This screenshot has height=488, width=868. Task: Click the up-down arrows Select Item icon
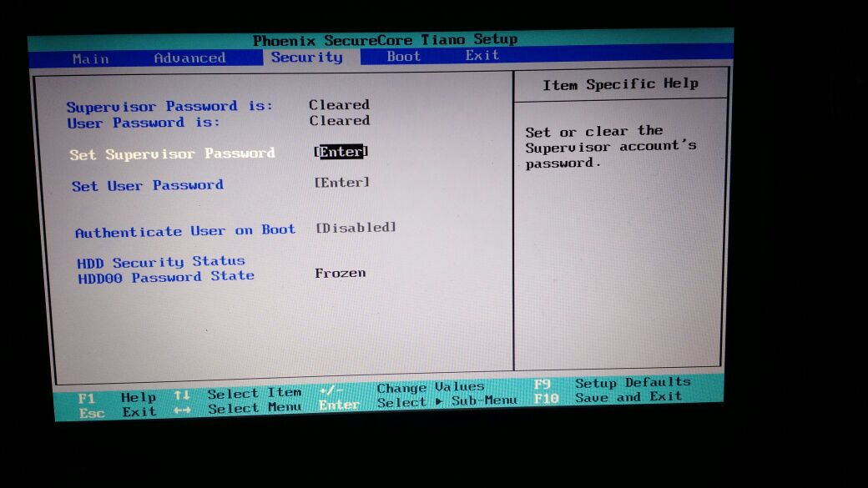[182, 395]
